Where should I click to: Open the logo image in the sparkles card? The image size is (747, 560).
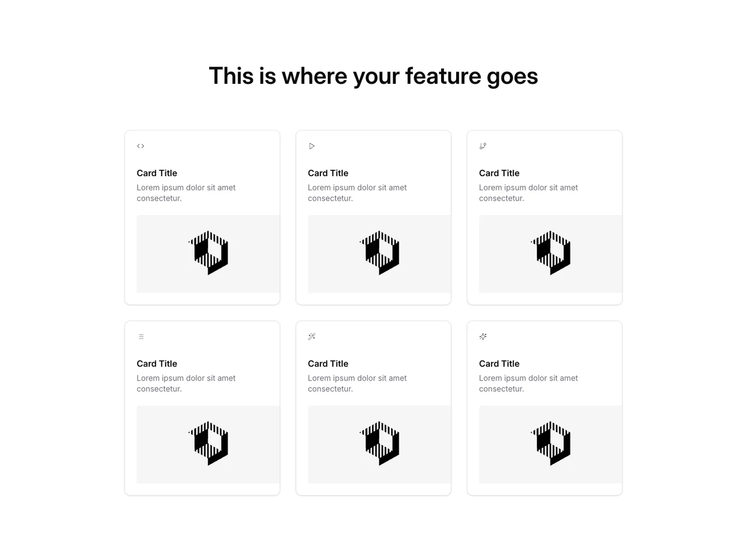point(551,444)
